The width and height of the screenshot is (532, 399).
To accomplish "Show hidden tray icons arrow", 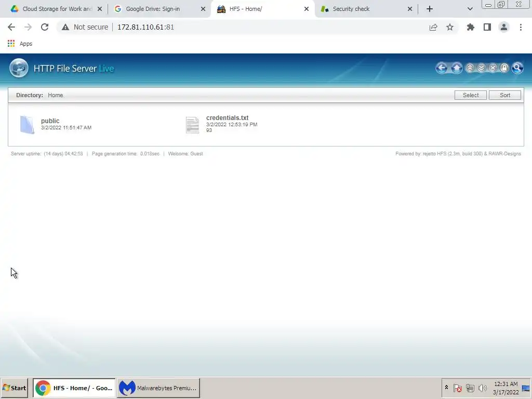I will 446,388.
